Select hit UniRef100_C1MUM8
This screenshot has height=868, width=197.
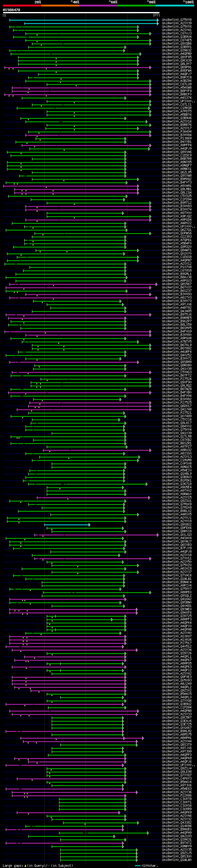point(177,460)
